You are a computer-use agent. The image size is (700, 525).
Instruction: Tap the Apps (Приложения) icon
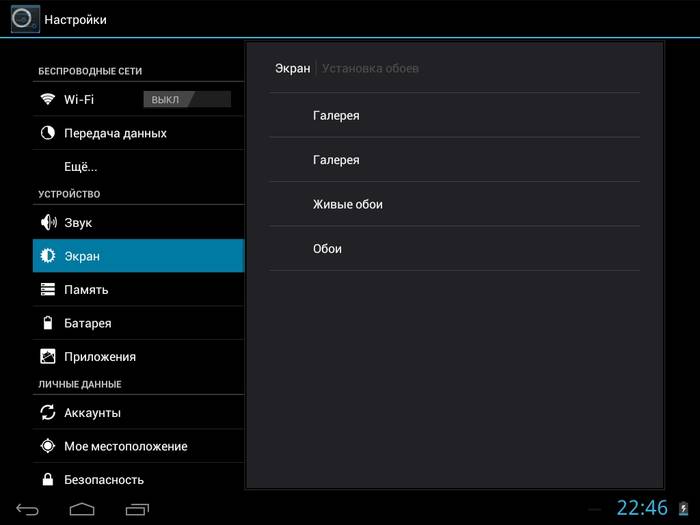coord(47,356)
